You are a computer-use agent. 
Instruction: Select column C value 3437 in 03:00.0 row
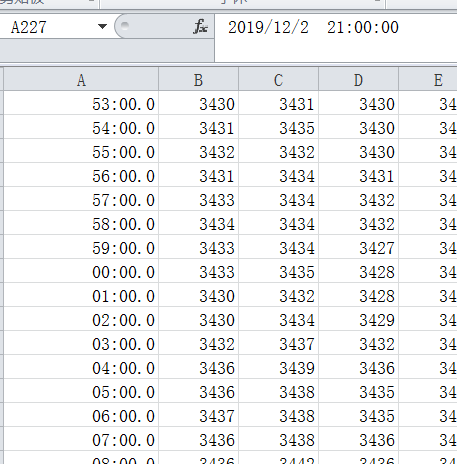(279, 343)
